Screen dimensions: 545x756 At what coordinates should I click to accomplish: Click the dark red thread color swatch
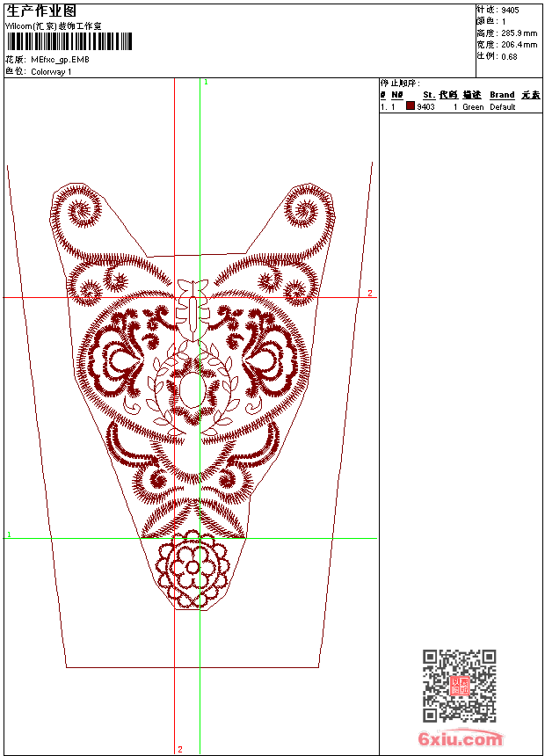410,106
